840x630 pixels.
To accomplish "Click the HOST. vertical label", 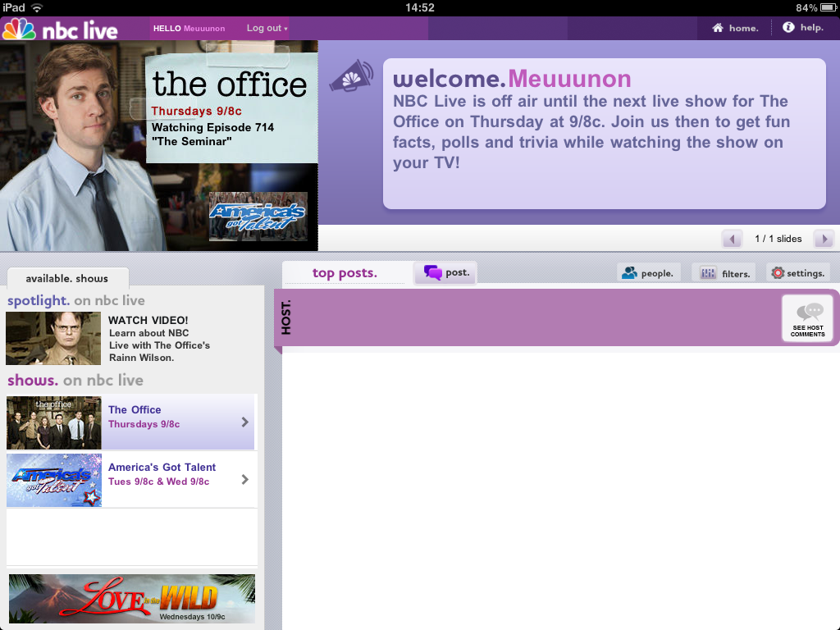I will coord(286,317).
